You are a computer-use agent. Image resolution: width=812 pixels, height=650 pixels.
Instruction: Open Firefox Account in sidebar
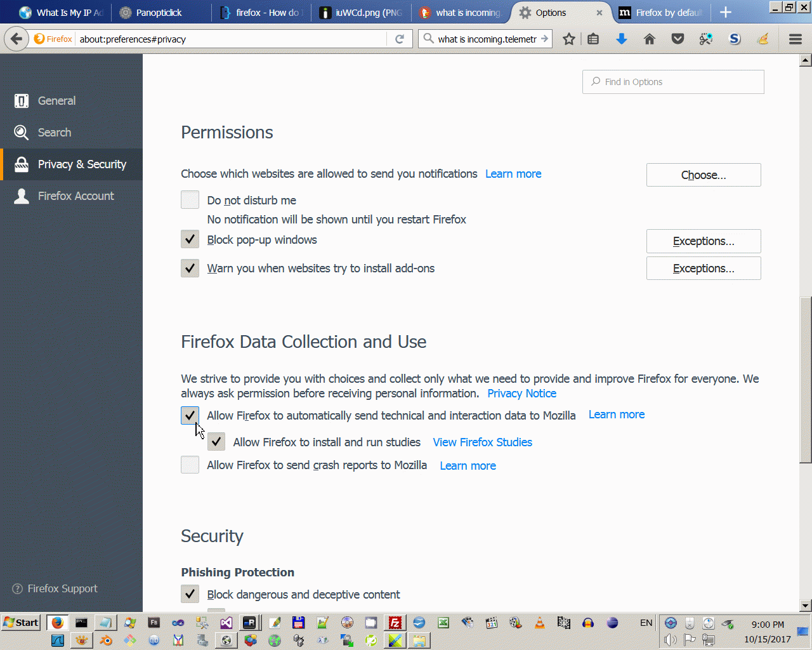tap(71, 196)
